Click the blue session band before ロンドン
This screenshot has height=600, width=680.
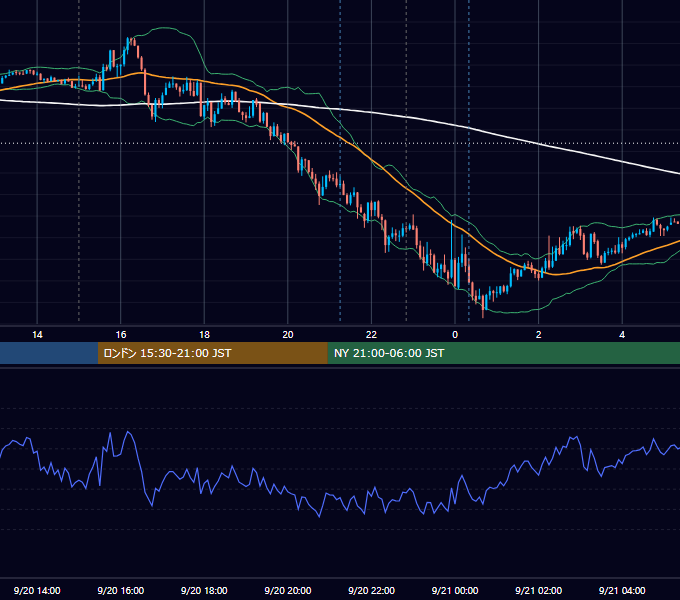tap(49, 353)
